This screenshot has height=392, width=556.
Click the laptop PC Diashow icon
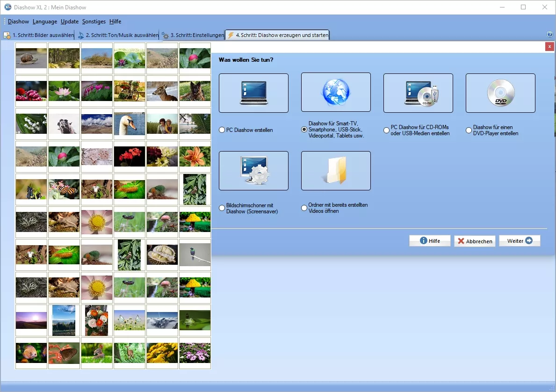(253, 93)
